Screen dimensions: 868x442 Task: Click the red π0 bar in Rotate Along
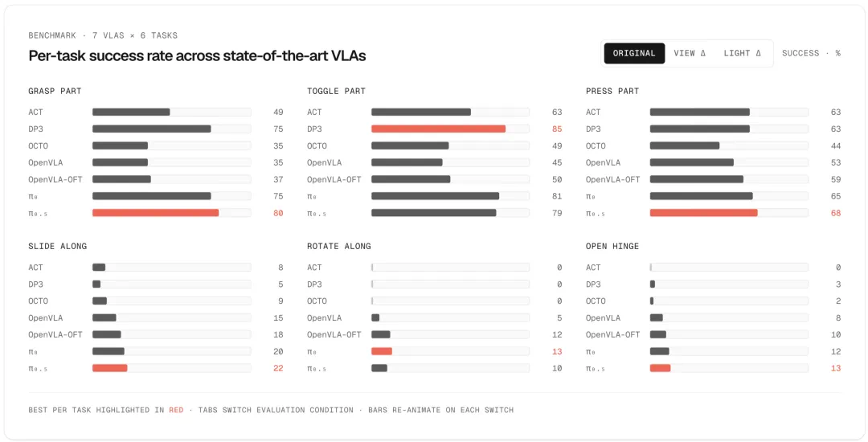tap(382, 351)
